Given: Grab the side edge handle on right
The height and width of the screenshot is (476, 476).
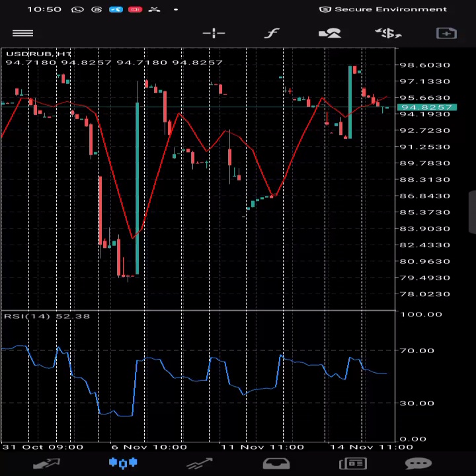Looking at the screenshot, I should click(472, 213).
